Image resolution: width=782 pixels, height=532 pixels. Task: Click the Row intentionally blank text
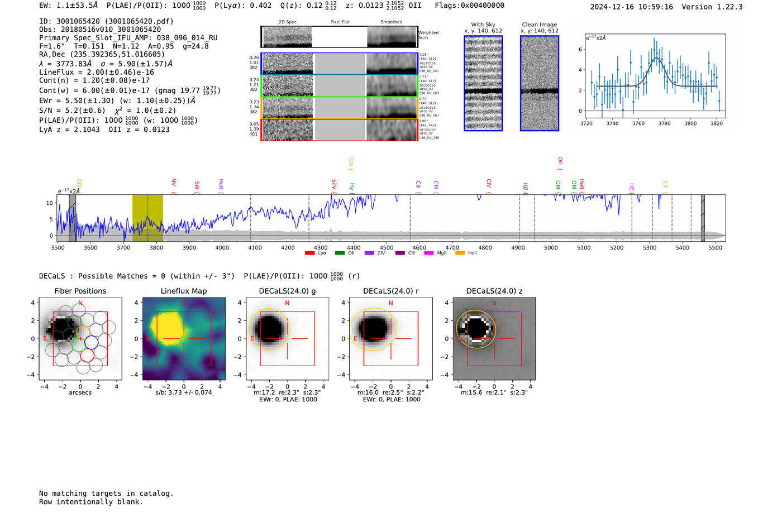pos(91,502)
